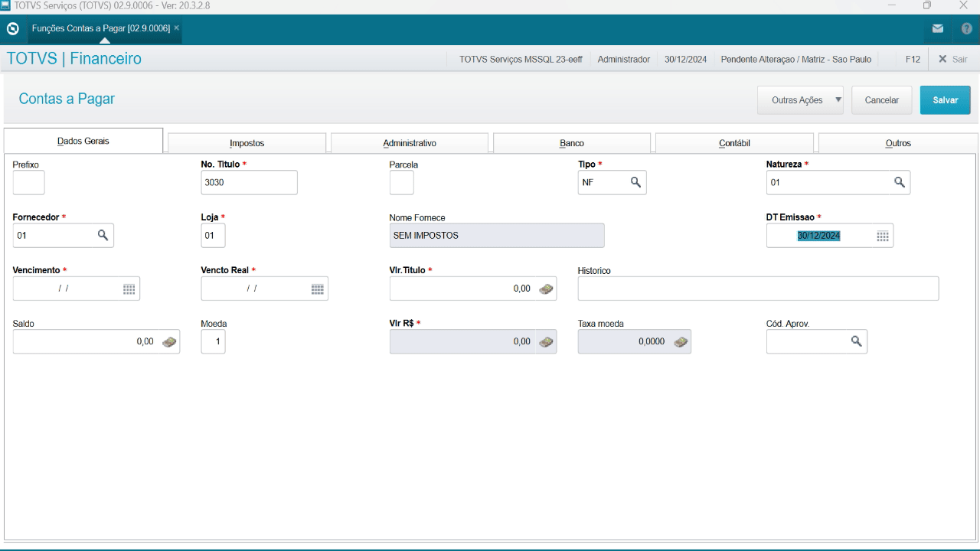
Task: Click the F12 parameters button
Action: tap(913, 59)
